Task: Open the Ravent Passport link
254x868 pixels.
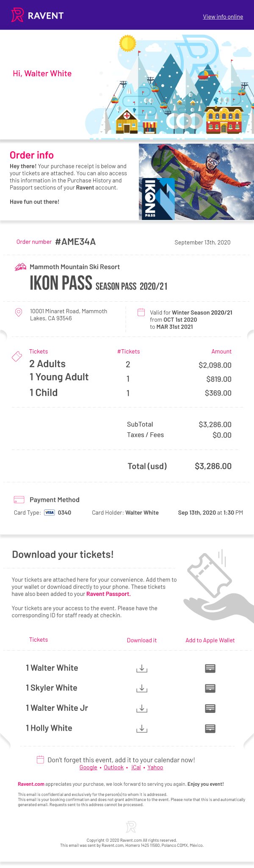Action: pos(108,594)
